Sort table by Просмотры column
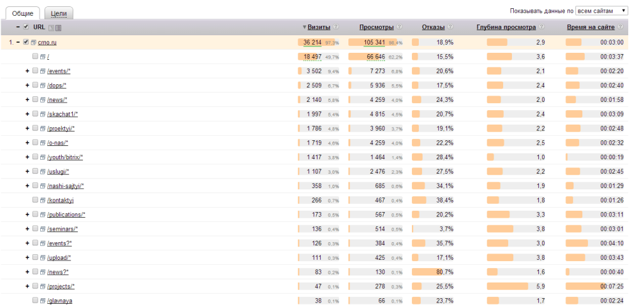Viewport: 644px width, 307px height. 376,27
